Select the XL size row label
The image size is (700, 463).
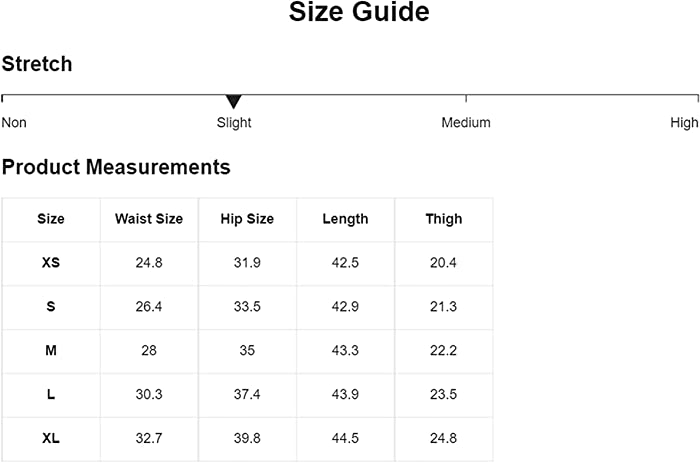[51, 438]
